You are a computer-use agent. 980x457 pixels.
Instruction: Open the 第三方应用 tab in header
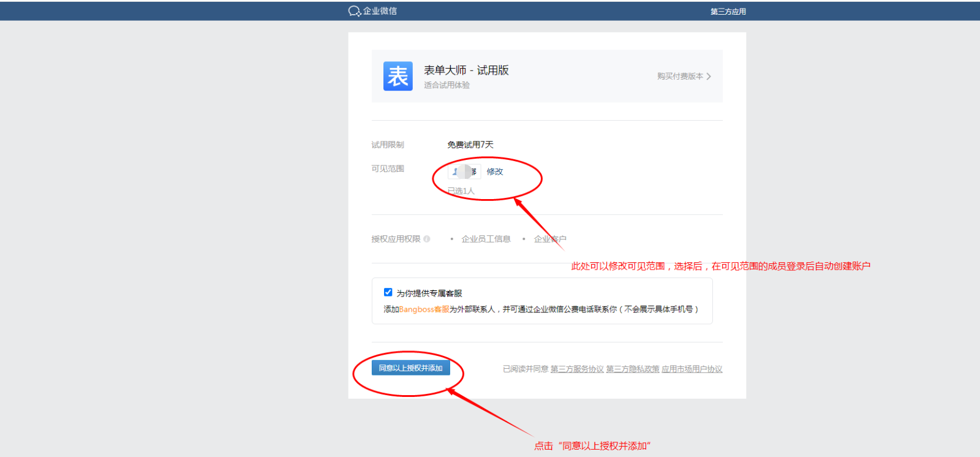tap(728, 12)
